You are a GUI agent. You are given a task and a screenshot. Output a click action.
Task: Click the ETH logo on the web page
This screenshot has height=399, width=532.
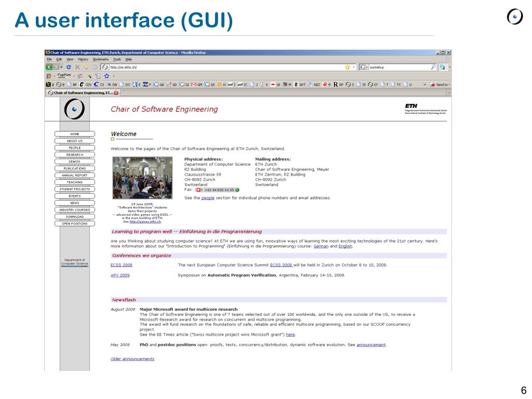[425, 109]
